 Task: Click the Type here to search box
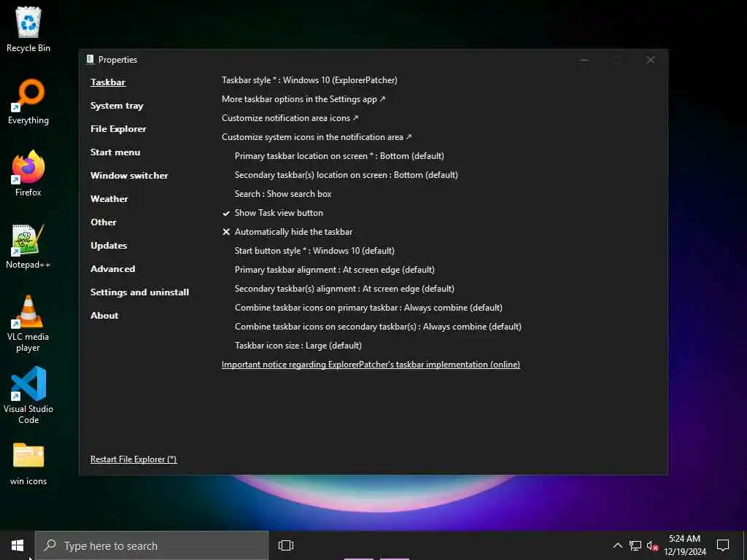coord(152,545)
